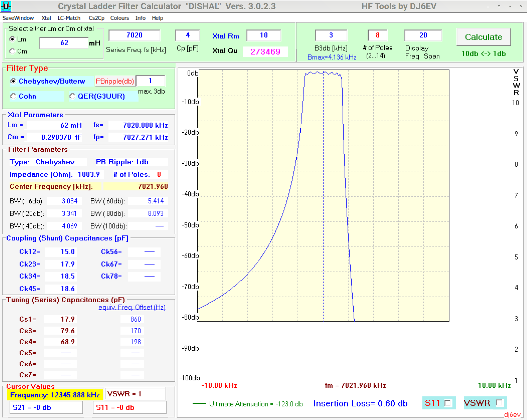Toggle 10db <-> 1db display scale

(x=483, y=54)
